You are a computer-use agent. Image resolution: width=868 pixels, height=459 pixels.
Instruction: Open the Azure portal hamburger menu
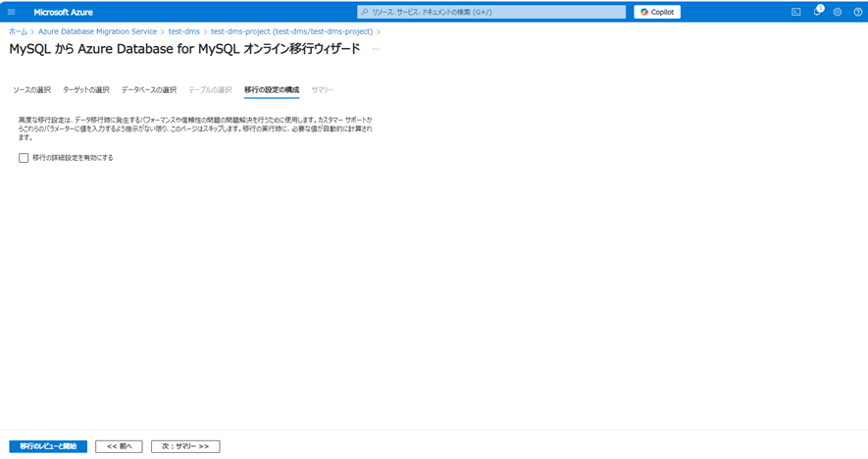[x=12, y=12]
